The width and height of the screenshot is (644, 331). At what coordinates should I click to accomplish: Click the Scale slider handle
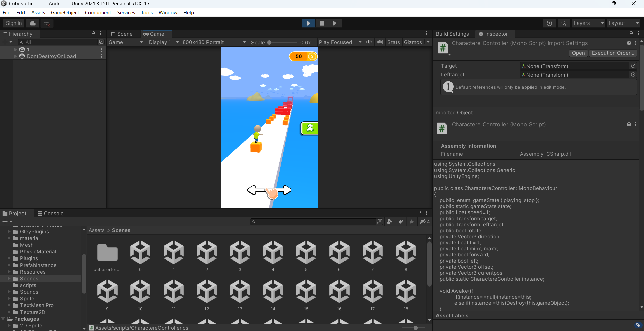coord(269,42)
